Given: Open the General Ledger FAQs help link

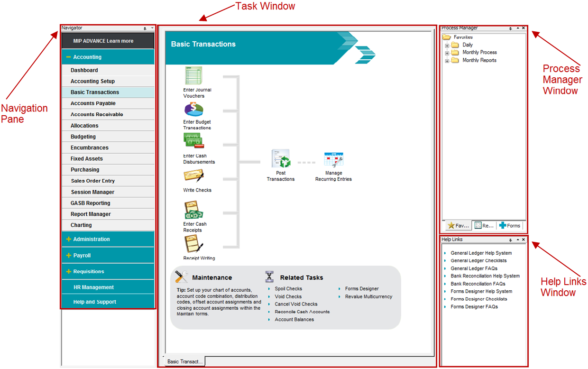Looking at the screenshot, I should (x=474, y=268).
